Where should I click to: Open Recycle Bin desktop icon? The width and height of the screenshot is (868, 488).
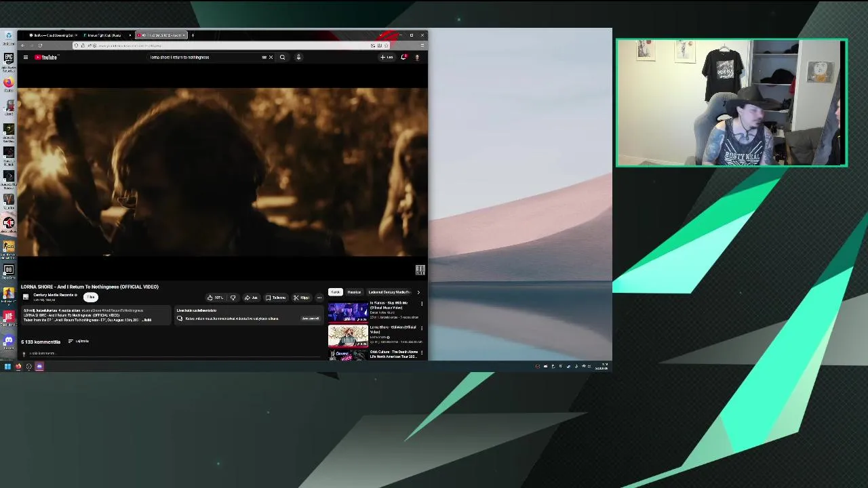click(8, 37)
